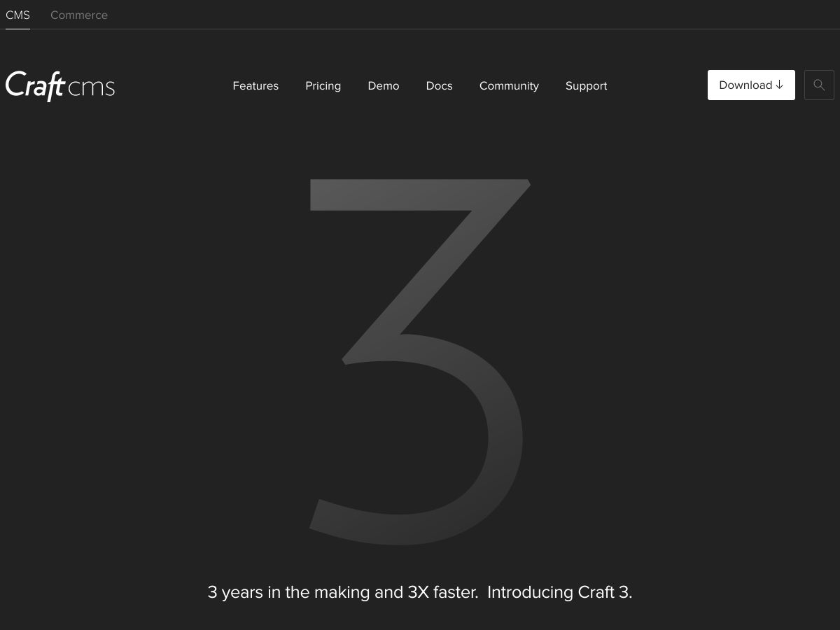Visit the Community page
The image size is (840, 630).
[x=509, y=85]
